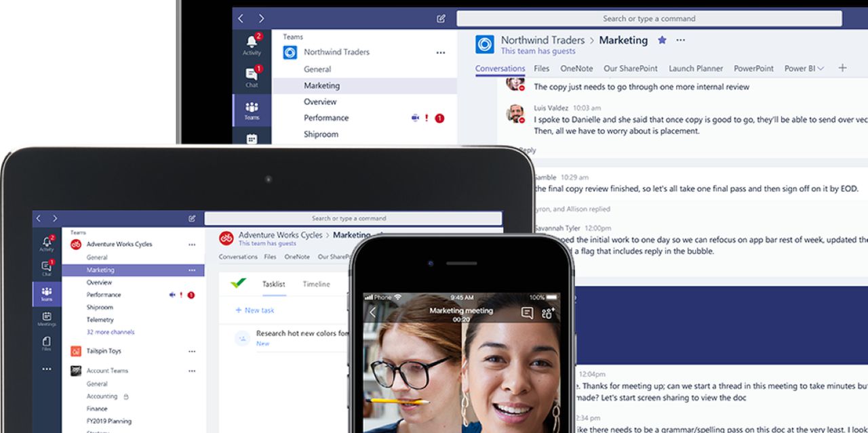
Task: Open Meetings on the tablet sidebar
Action: (x=46, y=319)
